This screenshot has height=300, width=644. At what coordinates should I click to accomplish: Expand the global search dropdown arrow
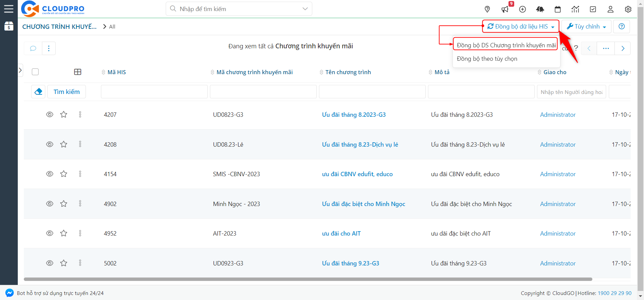305,9
